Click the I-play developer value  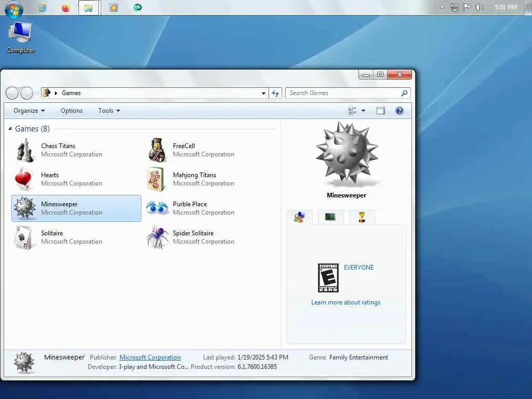(154, 367)
